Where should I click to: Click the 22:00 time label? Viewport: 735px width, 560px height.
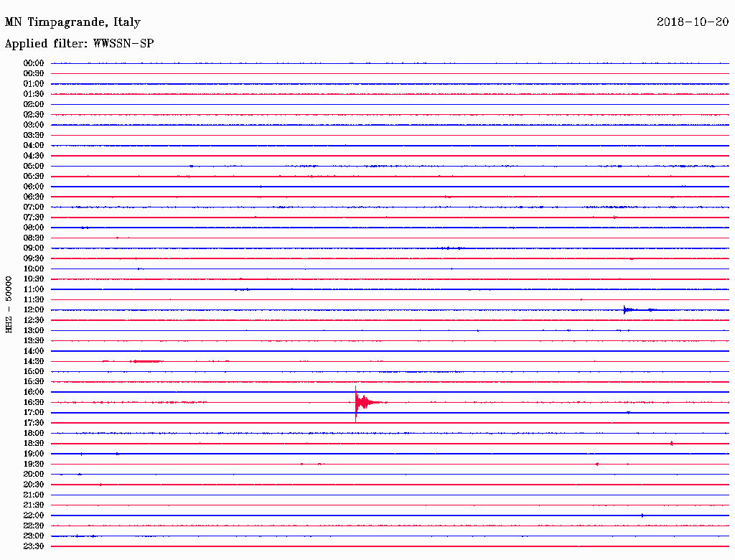tap(34, 515)
